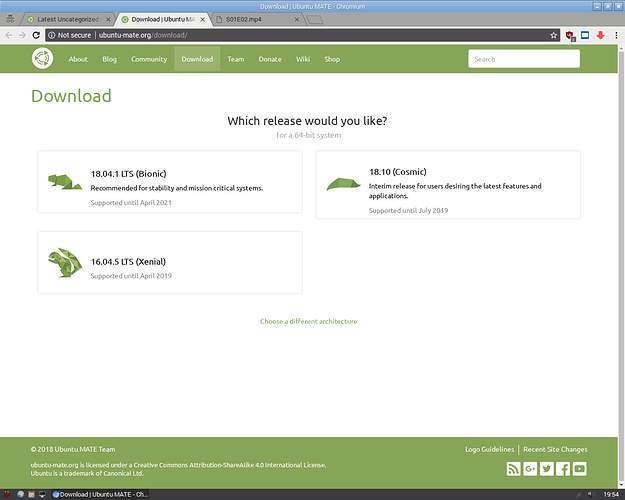Image resolution: width=625 pixels, height=500 pixels.
Task: Choose the 18.04.1 LTS (Bionic) release
Action: pyautogui.click(x=170, y=182)
